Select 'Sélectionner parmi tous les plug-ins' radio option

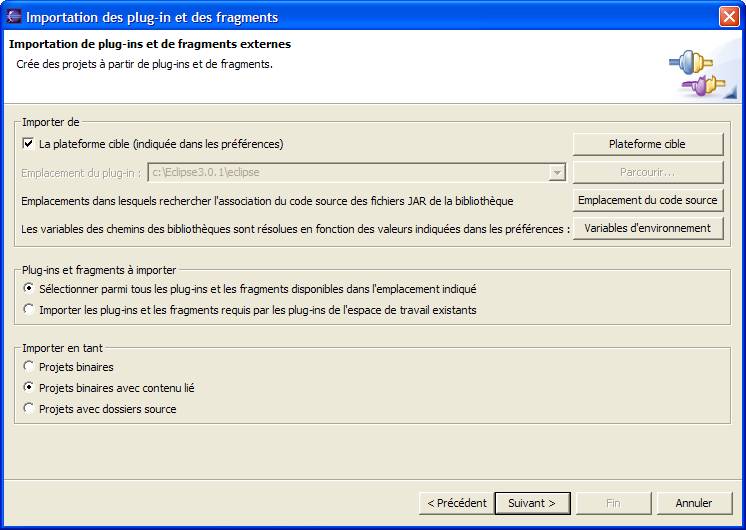pyautogui.click(x=28, y=289)
